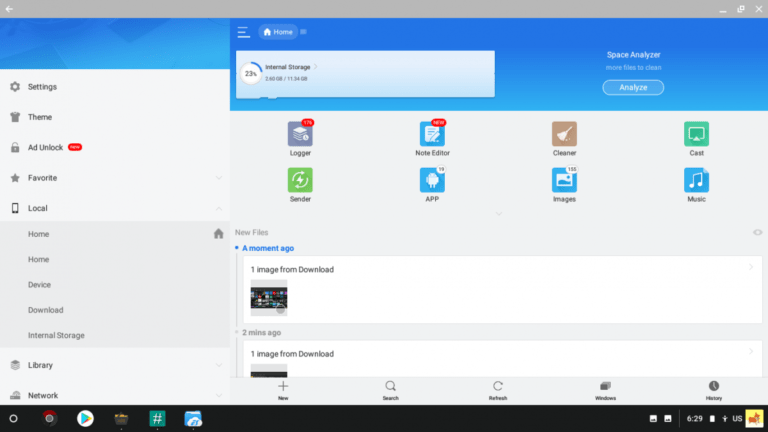The image size is (768, 432).
Task: Open the Sender icon
Action: pyautogui.click(x=300, y=180)
